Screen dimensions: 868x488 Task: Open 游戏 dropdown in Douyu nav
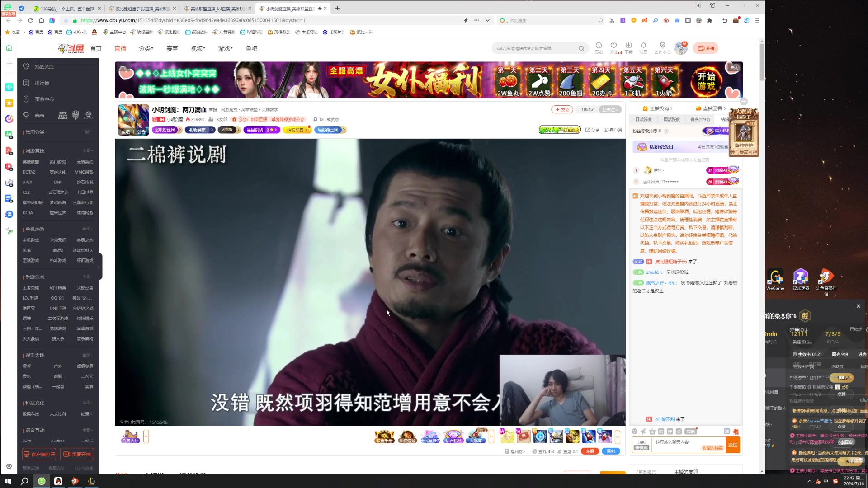pos(225,48)
